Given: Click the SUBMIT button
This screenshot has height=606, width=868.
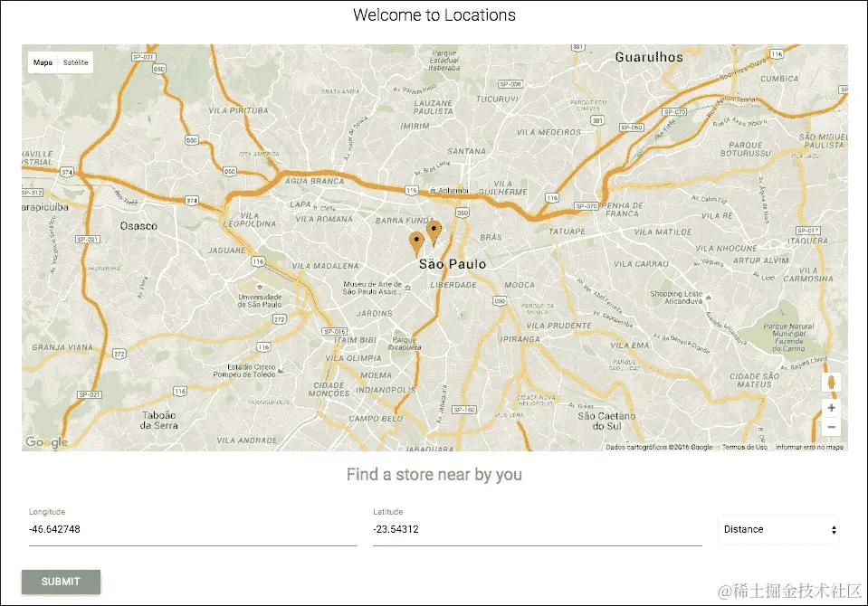Looking at the screenshot, I should [x=61, y=582].
